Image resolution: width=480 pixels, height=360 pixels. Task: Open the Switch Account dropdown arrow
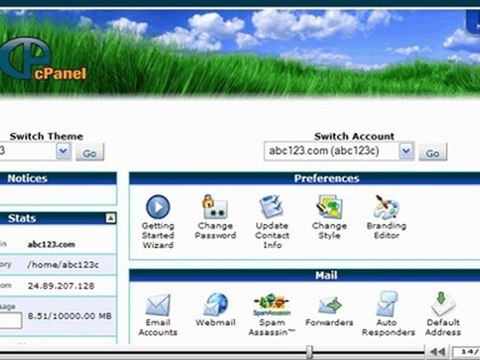click(x=406, y=152)
